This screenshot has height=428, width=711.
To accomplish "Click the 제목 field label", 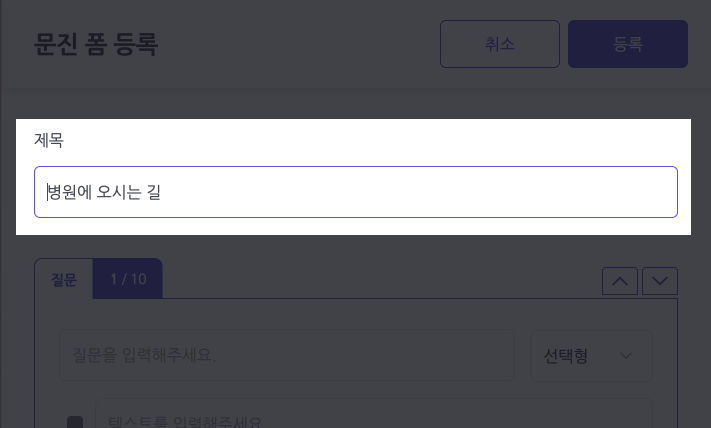I will (x=49, y=140).
